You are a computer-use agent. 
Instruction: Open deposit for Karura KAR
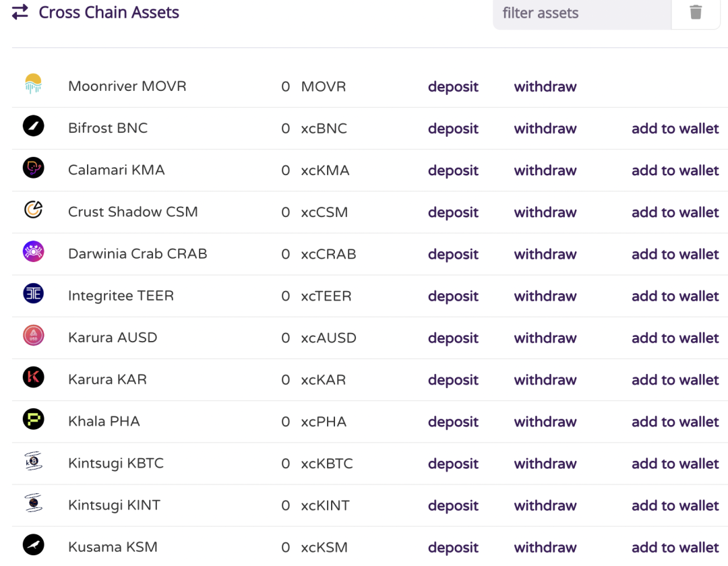coord(453,380)
